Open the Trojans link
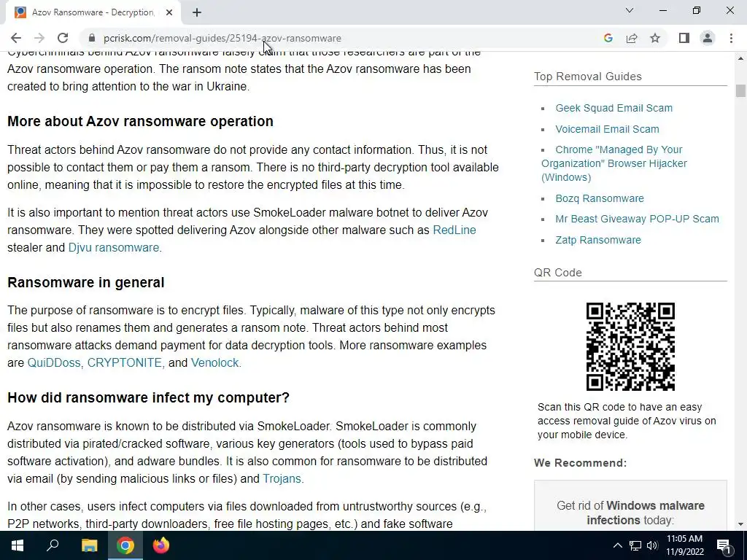Viewport: 747px width, 560px height. click(282, 478)
